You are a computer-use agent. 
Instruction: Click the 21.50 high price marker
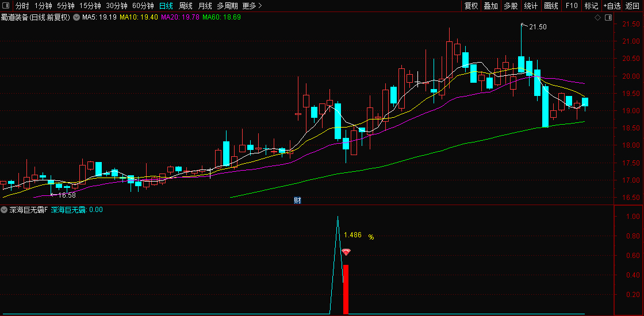(538, 27)
